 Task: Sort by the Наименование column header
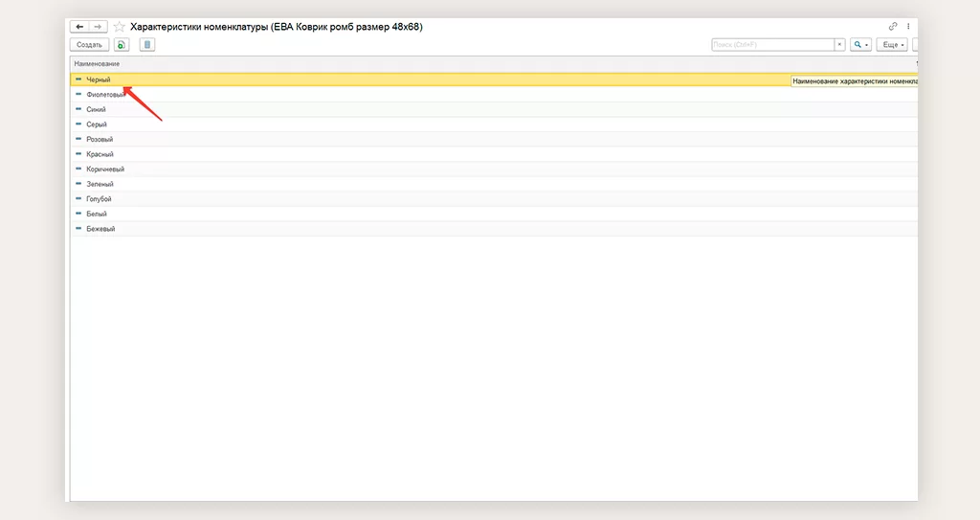click(x=97, y=63)
